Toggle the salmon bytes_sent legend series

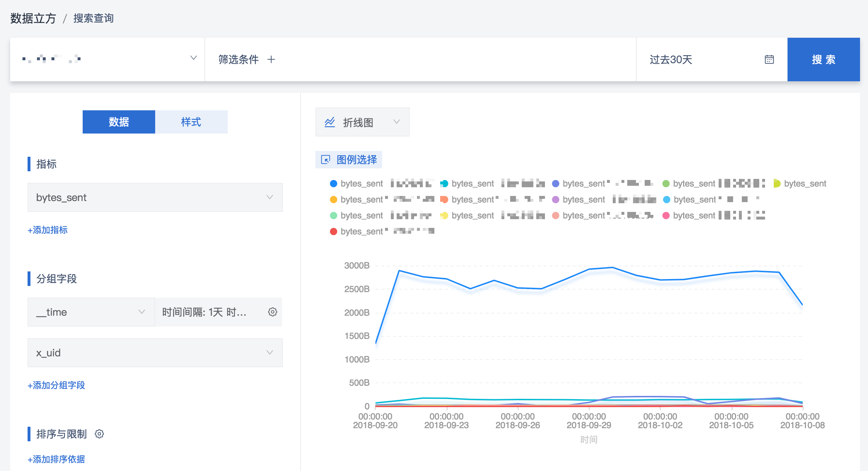555,216
